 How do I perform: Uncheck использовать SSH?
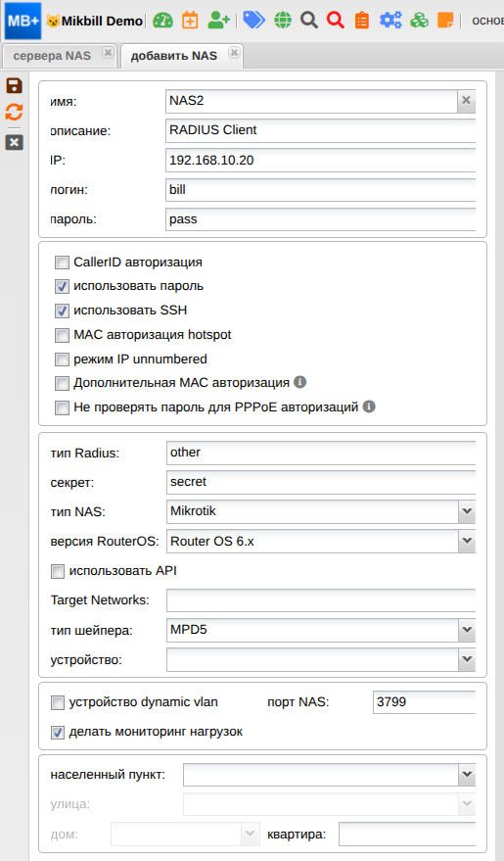click(x=62, y=311)
